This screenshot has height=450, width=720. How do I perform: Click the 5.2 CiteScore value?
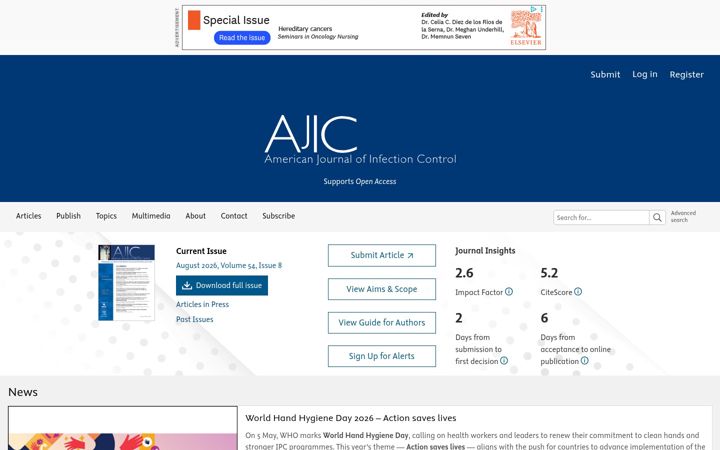pos(549,273)
